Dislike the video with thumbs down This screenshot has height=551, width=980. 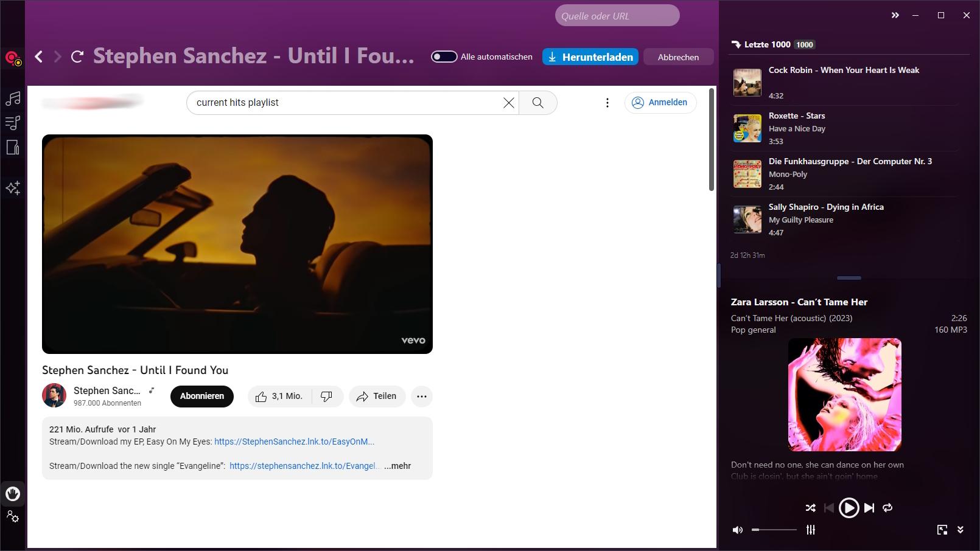327,397
